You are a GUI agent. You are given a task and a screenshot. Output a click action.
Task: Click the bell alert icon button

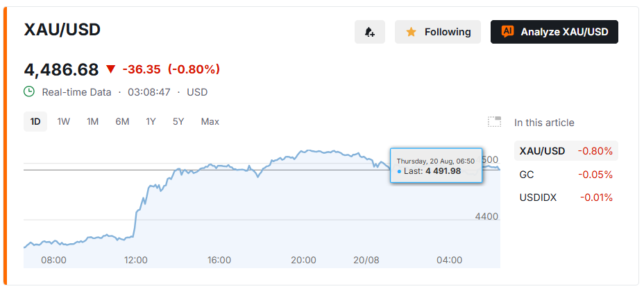(370, 32)
